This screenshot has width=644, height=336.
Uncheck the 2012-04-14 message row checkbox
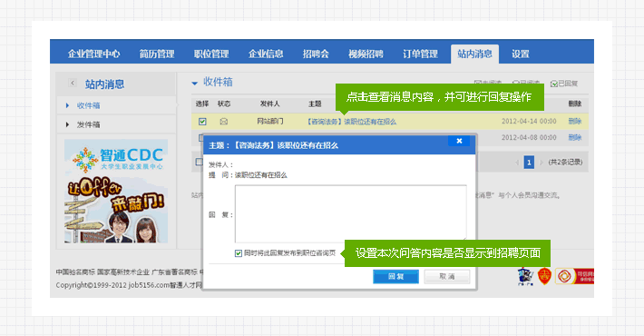tap(202, 122)
